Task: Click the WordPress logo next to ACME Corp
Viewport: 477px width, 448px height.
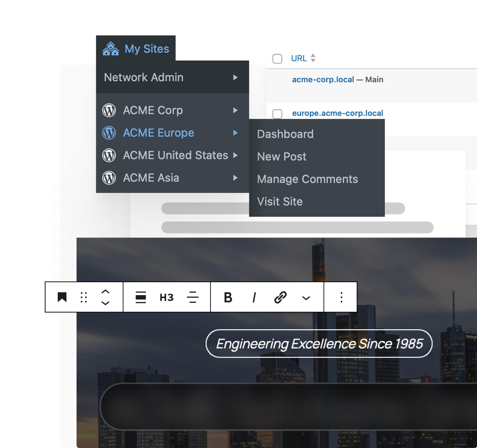Action: 109,110
